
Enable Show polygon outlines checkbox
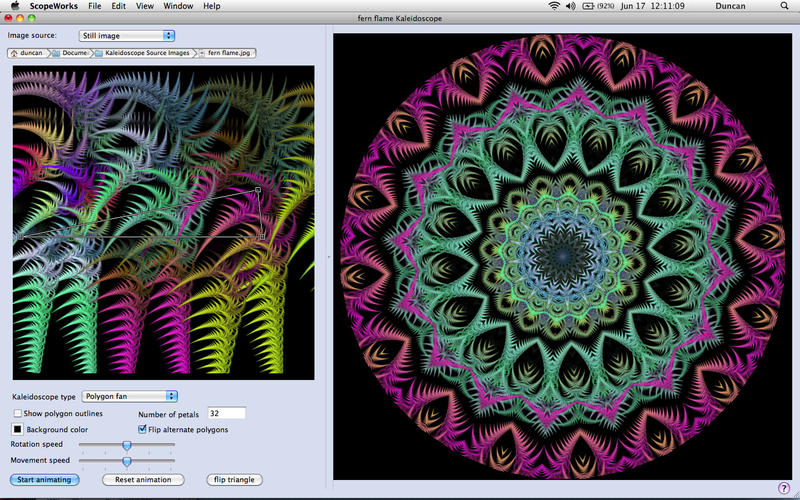click(18, 413)
